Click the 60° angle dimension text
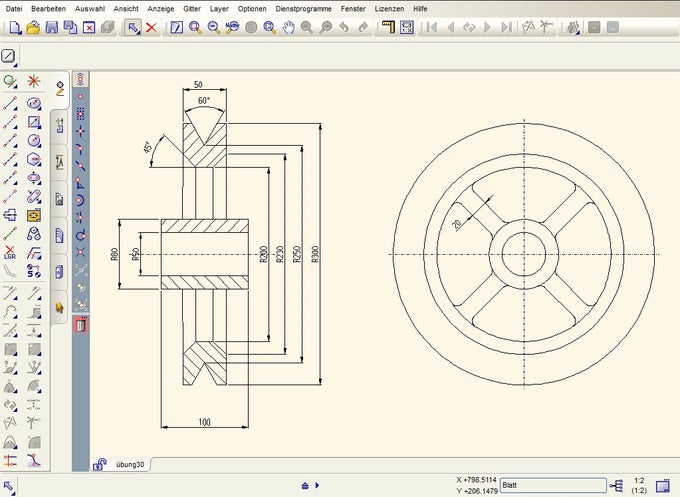This screenshot has width=680, height=497. [204, 101]
